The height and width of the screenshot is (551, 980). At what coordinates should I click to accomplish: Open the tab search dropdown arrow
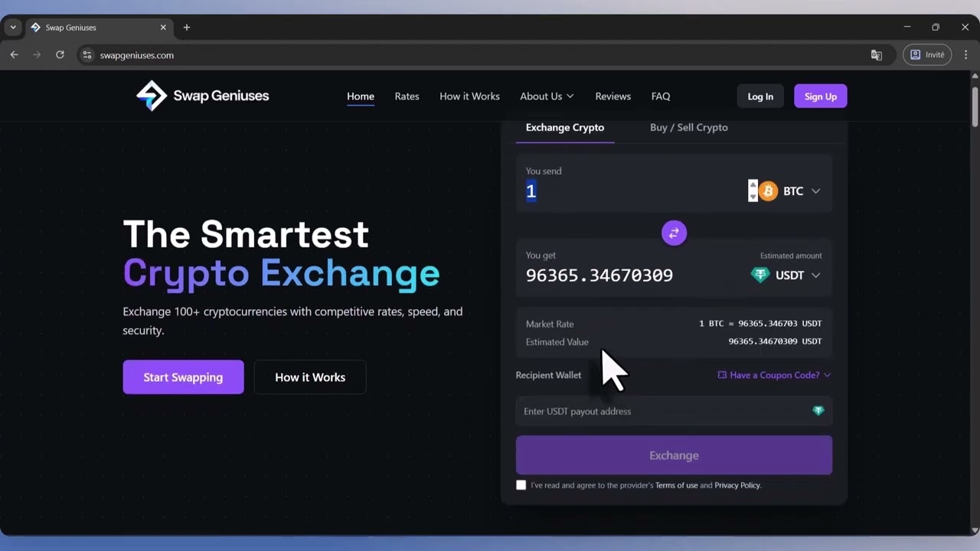[x=13, y=28]
